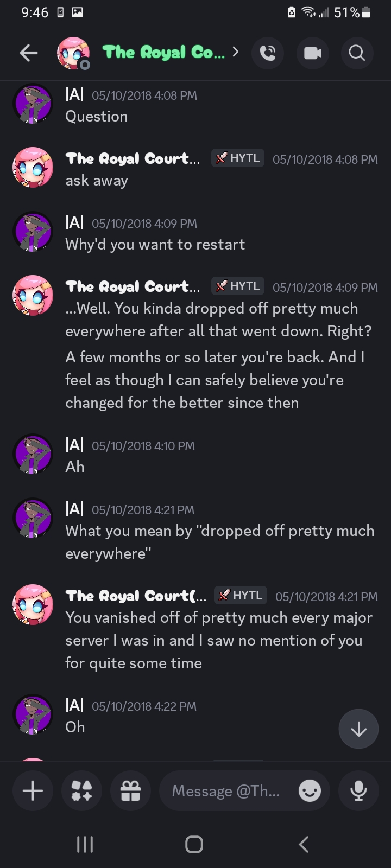This screenshot has height=868, width=391.
Task: Tap Android home button
Action: click(x=194, y=844)
